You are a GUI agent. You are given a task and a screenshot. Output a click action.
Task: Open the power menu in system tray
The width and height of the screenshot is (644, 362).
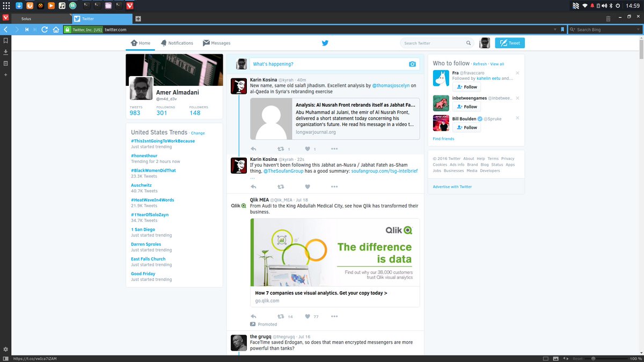tap(618, 5)
